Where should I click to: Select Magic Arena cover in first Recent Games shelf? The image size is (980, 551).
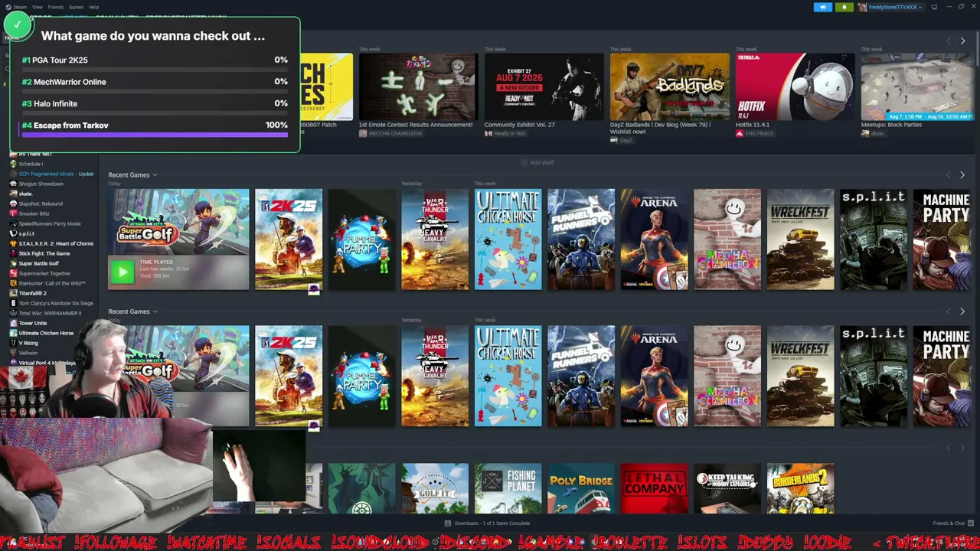pos(655,240)
